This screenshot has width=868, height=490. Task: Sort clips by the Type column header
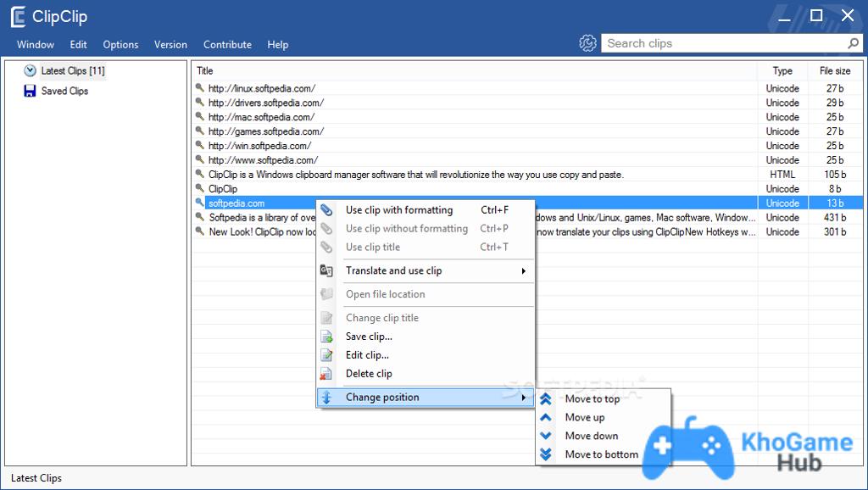[782, 71]
